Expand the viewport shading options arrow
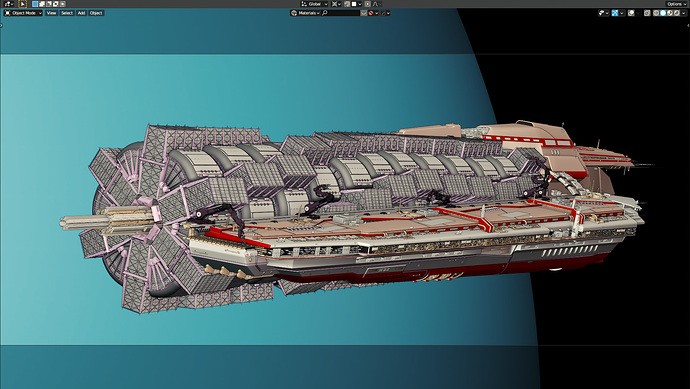Image resolution: width=690 pixels, height=389 pixels. 684,13
